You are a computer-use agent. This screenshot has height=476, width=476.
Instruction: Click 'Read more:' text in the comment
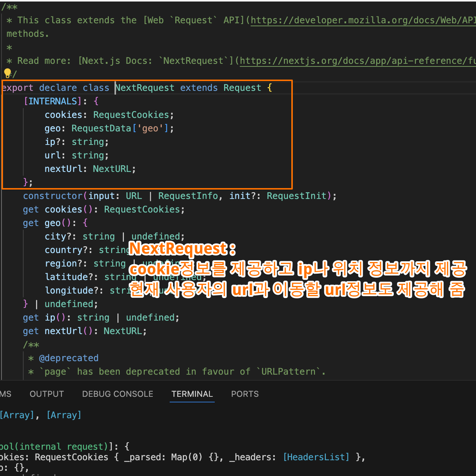[44, 61]
